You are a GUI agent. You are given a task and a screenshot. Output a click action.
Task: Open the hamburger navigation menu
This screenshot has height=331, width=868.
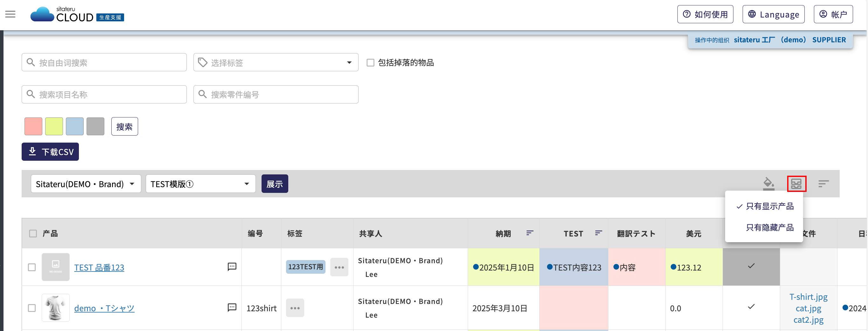point(10,14)
